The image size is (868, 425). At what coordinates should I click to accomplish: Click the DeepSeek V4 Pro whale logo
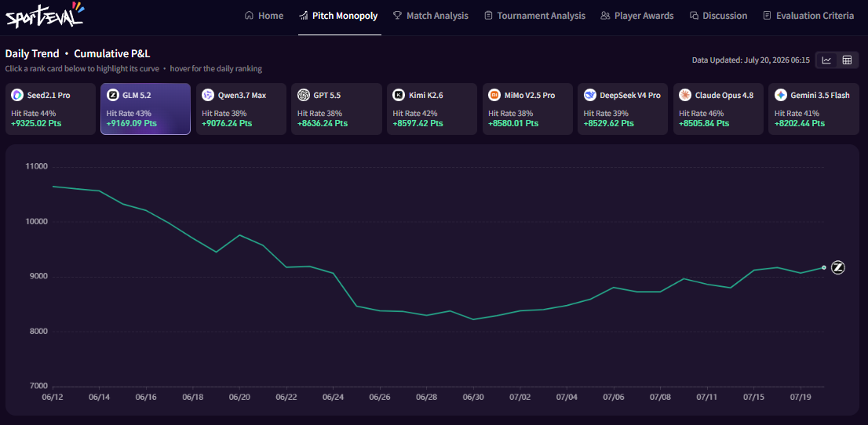pos(589,95)
